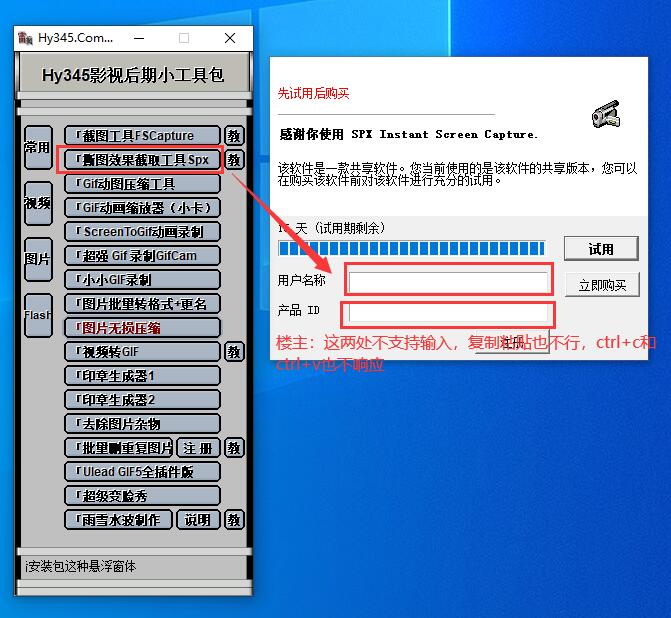
Task: Focus the 用户名称 input field
Action: click(448, 282)
